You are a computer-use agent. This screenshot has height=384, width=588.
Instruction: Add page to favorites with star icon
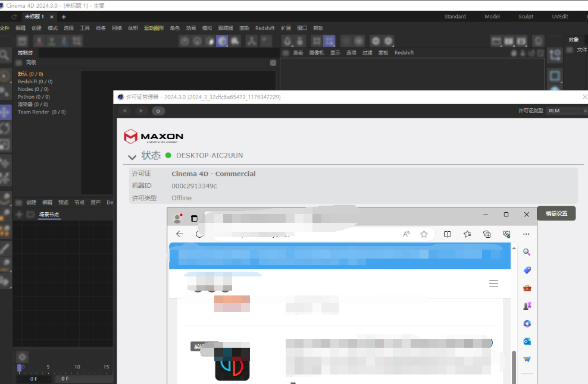[x=424, y=234]
